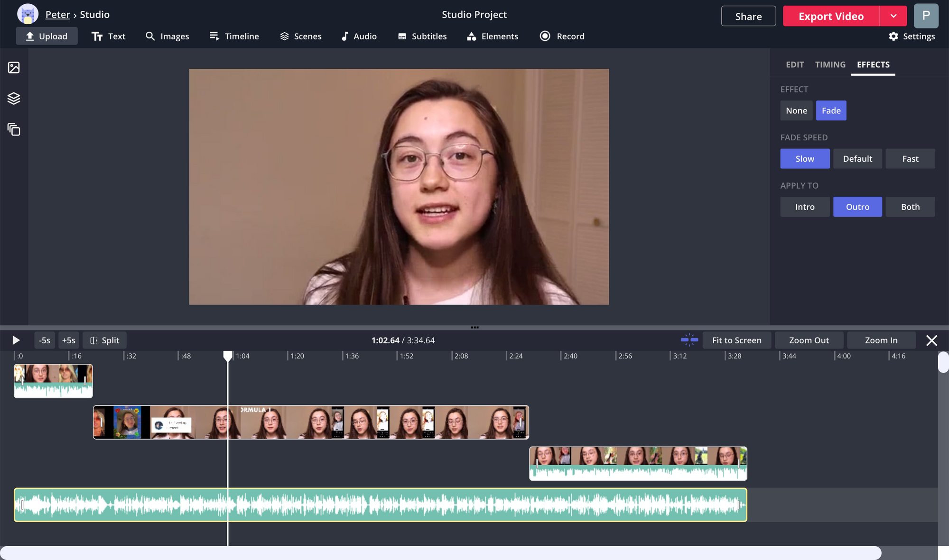Close the timeline panel with X
Screen dimensions: 949x560
click(931, 340)
